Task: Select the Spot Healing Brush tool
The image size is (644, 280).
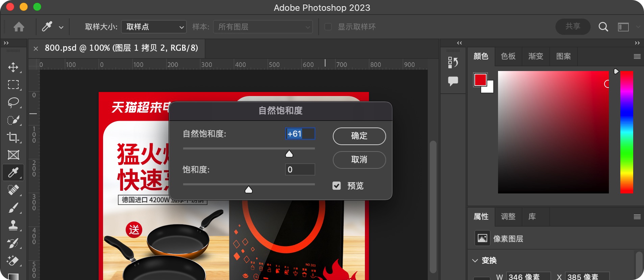Action: pos(13,190)
